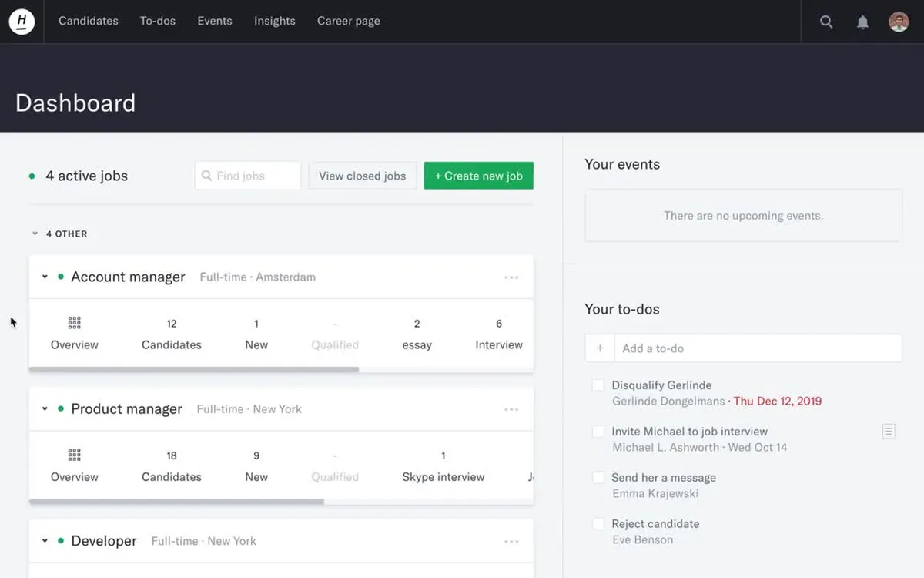Open note icon on Invite Michael to-do

click(889, 432)
